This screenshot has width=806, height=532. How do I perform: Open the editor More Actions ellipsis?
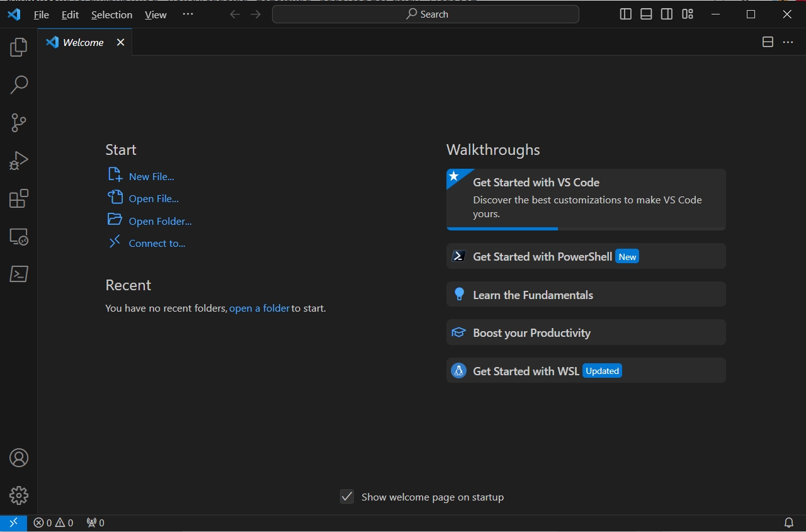788,42
